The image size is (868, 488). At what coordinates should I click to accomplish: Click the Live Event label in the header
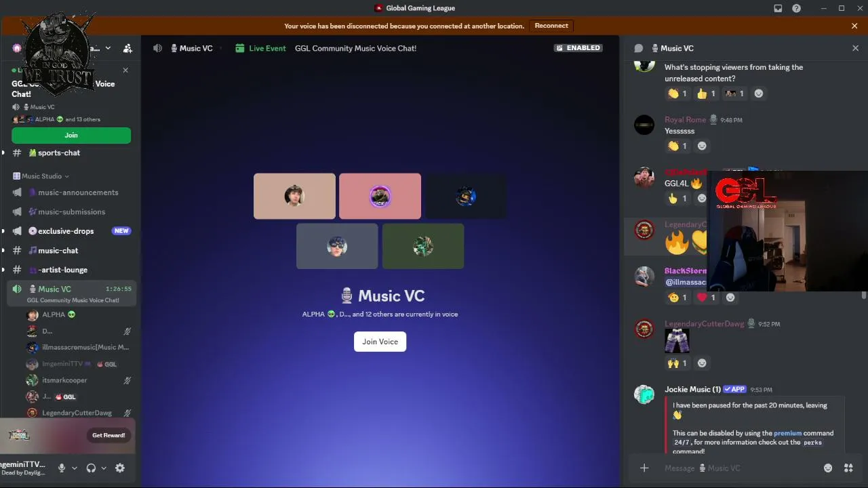coord(267,48)
